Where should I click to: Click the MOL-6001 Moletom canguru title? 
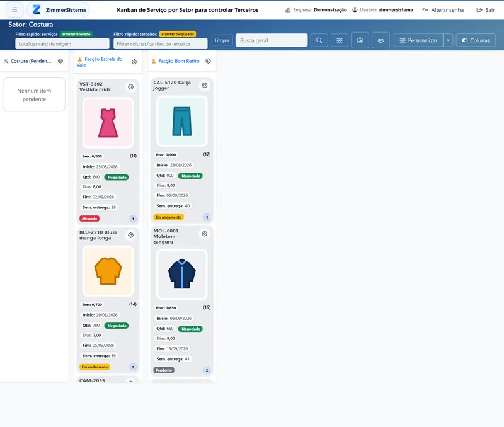point(165,236)
